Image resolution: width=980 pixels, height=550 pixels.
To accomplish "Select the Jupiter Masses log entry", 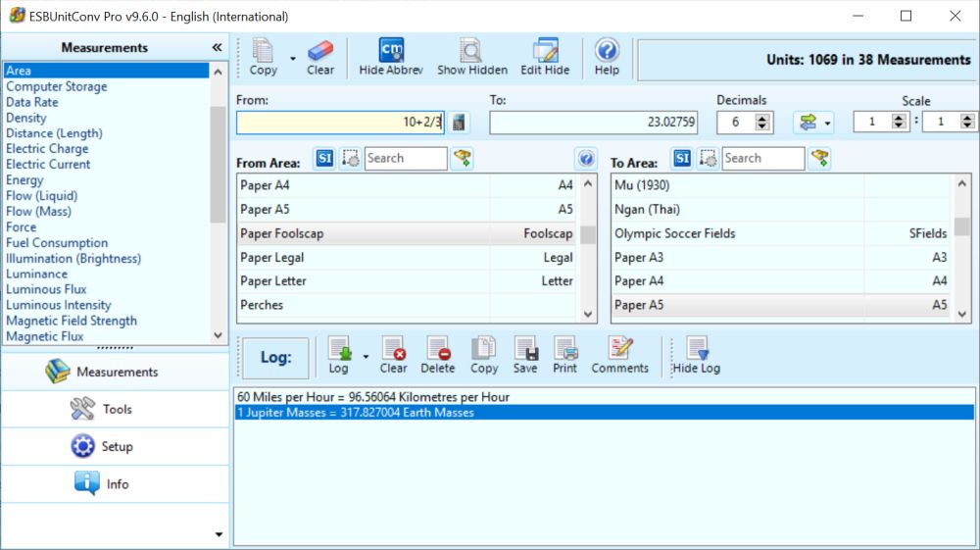I will point(604,413).
